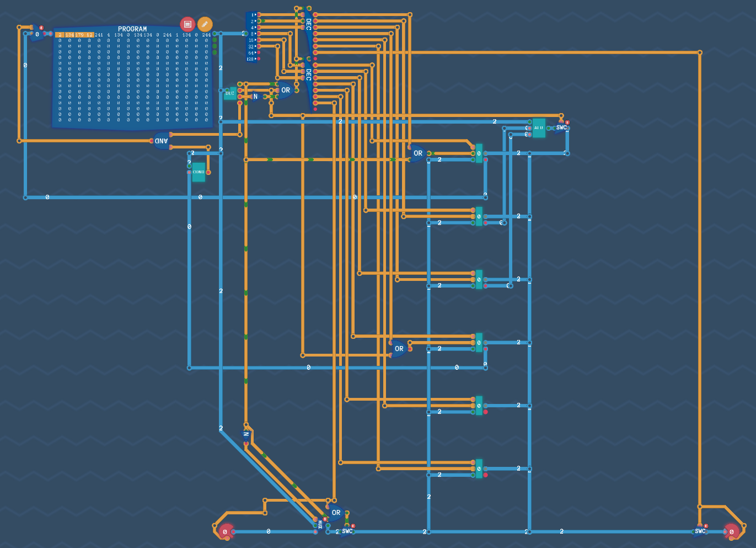Click the highlighted program cell 179
The width and height of the screenshot is (756, 548).
79,35
